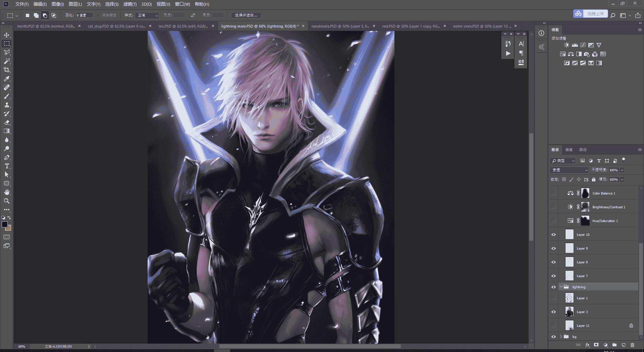Collapse the lightning layer group
Viewport: 644px width, 352px height.
pos(561,287)
